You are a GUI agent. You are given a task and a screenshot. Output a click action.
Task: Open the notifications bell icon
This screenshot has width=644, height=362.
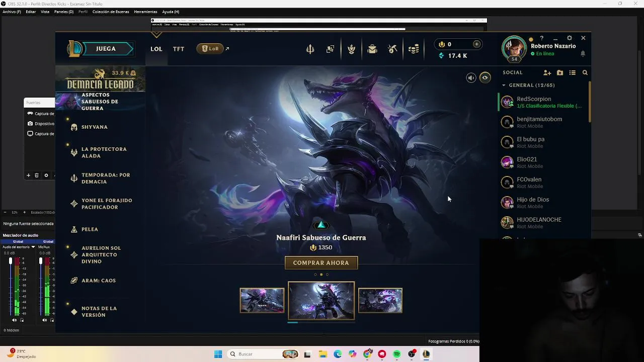583,54
